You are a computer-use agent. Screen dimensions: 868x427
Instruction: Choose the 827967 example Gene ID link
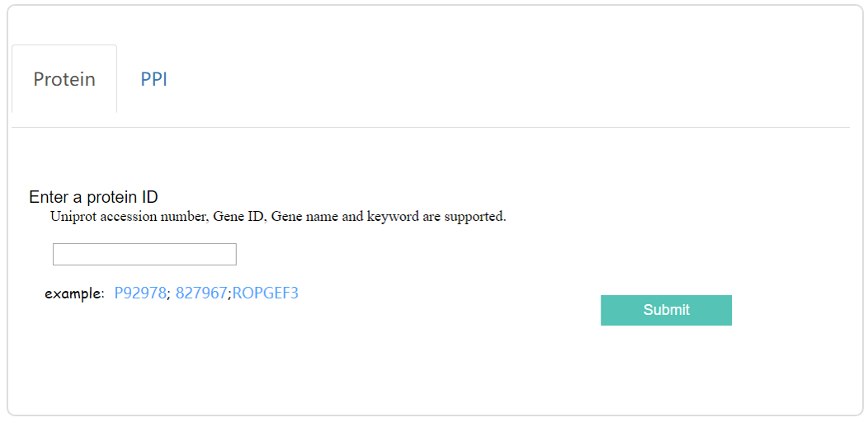(x=200, y=293)
